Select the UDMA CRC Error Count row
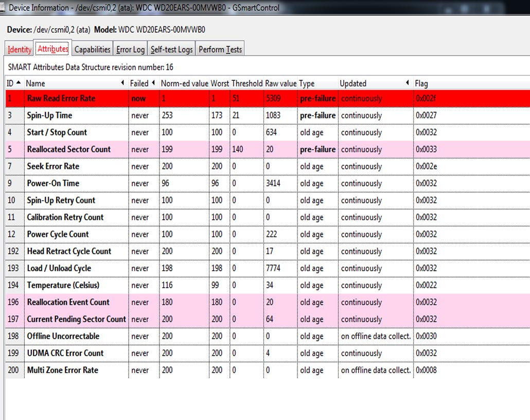This screenshot has width=530, height=420. click(268, 353)
